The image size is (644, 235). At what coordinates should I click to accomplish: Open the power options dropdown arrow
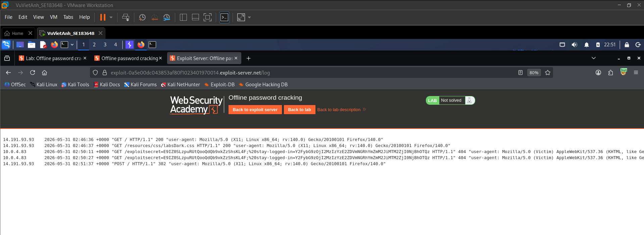point(111,17)
